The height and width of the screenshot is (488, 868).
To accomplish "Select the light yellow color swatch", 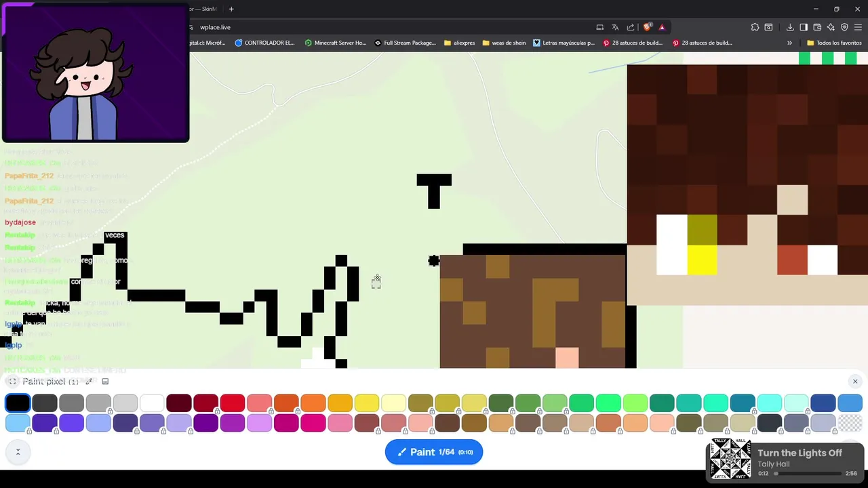I will 394,403.
